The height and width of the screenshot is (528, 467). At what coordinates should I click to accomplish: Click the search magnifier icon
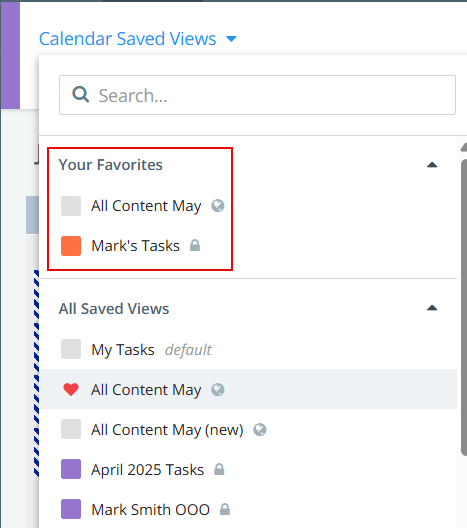80,95
